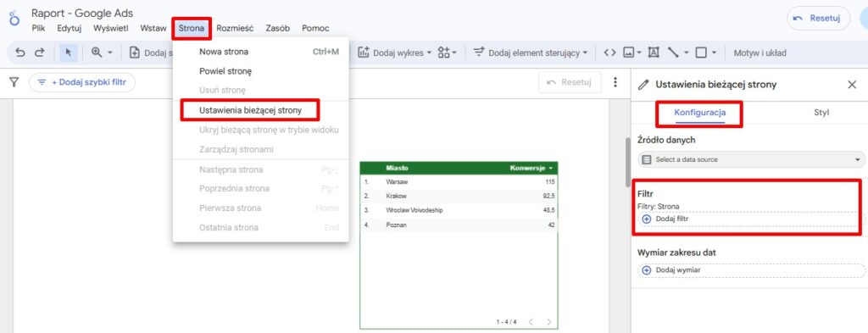Screen dimensions: 868x333
Task: Click the Ostatnia strona menu entry
Action: coord(261,228)
